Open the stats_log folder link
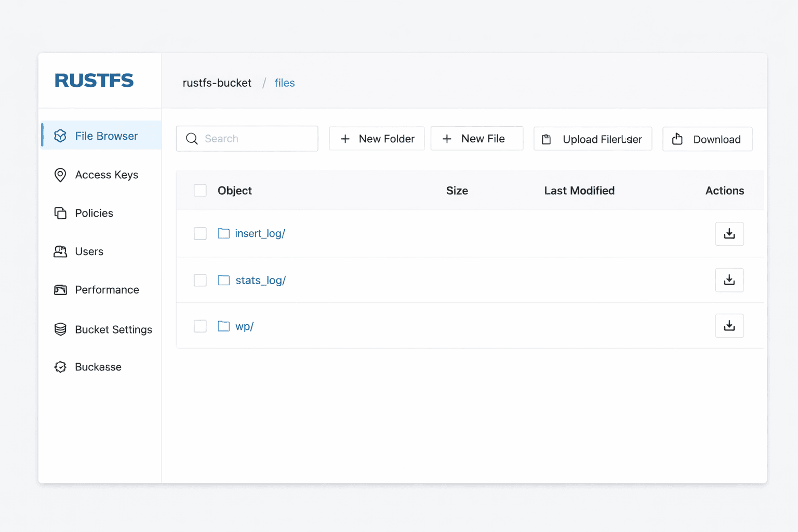The image size is (798, 532). coord(260,281)
